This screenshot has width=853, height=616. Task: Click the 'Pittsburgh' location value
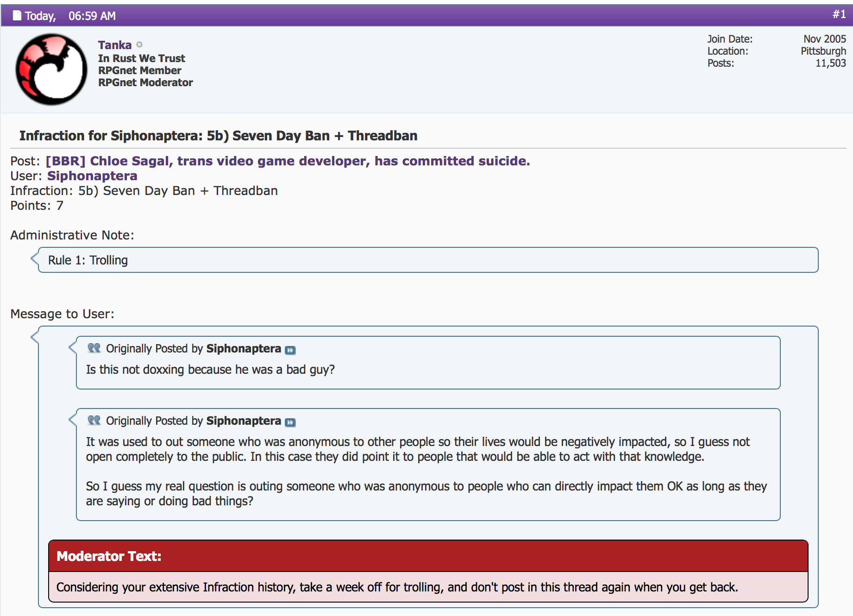[x=823, y=51]
